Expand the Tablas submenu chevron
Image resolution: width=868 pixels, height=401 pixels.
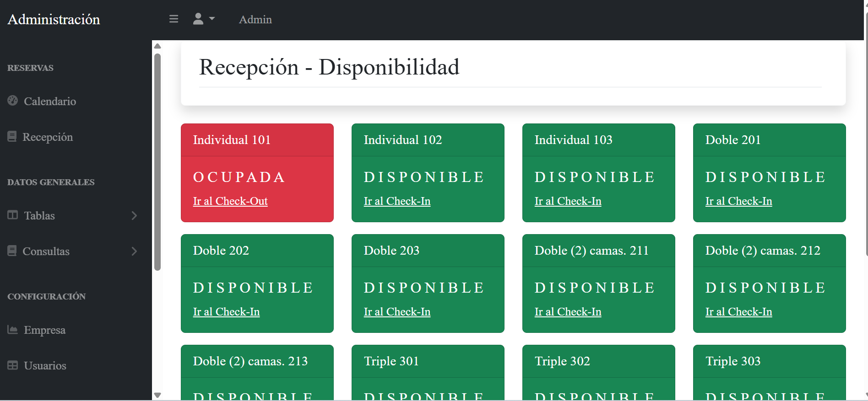coord(134,215)
